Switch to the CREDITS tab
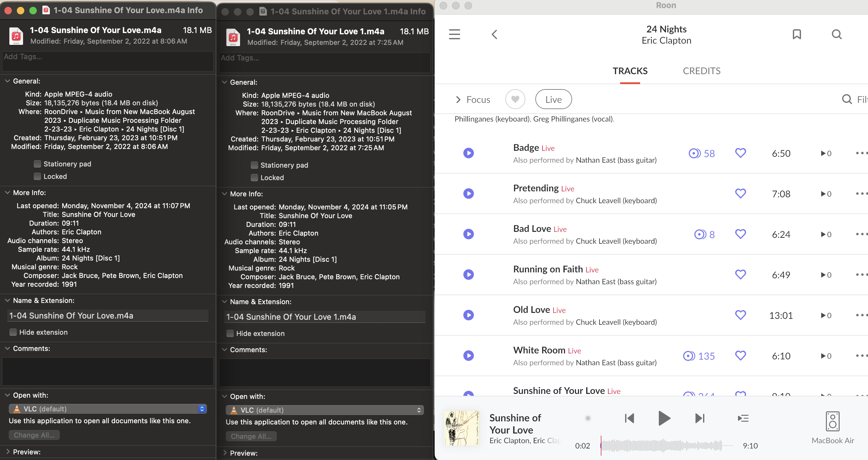Image resolution: width=868 pixels, height=460 pixels. pyautogui.click(x=701, y=71)
